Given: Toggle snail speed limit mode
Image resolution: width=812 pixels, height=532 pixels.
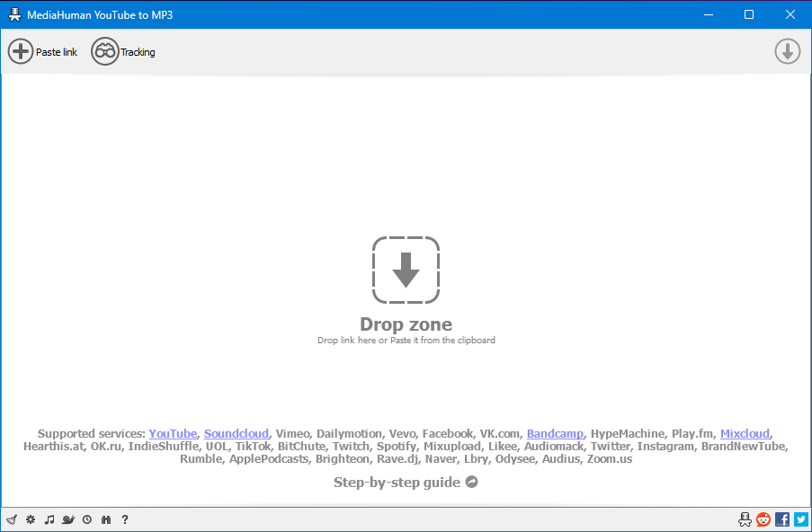Looking at the screenshot, I should point(68,519).
